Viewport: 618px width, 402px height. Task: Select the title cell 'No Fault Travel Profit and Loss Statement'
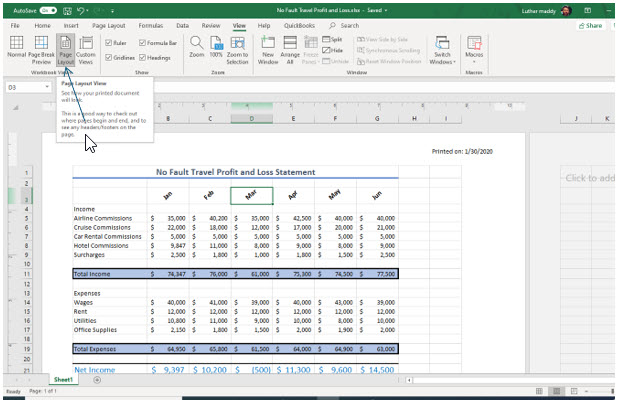[235, 172]
